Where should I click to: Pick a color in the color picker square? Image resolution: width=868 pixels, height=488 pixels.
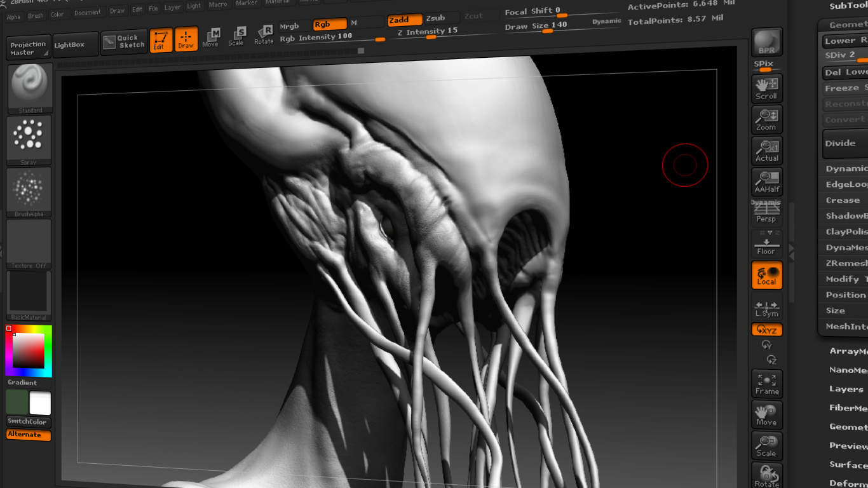29,350
